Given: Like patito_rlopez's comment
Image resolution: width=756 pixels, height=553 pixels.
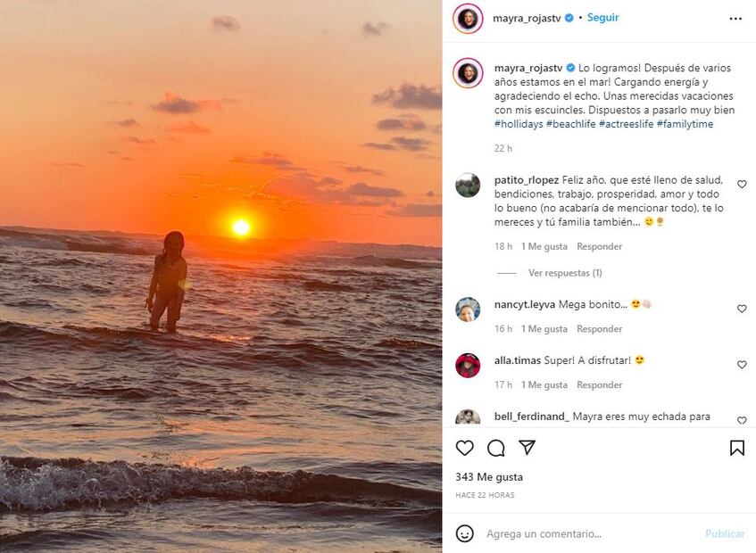Looking at the screenshot, I should 742,185.
